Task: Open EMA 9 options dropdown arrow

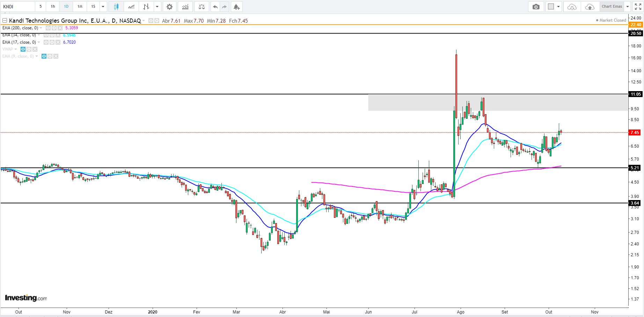Action: [x=37, y=56]
